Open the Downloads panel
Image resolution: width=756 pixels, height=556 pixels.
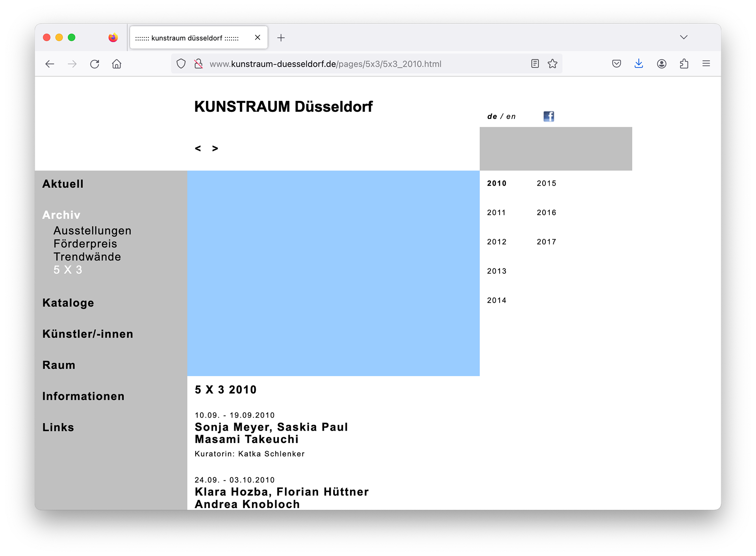pyautogui.click(x=639, y=64)
